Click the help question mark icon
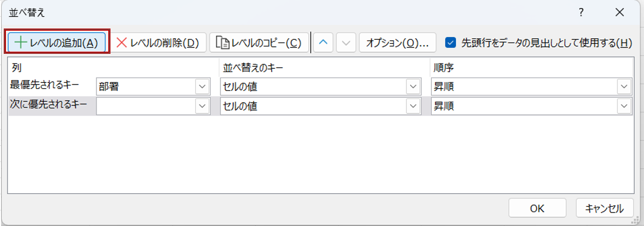Image resolution: width=644 pixels, height=226 pixels. (581, 12)
